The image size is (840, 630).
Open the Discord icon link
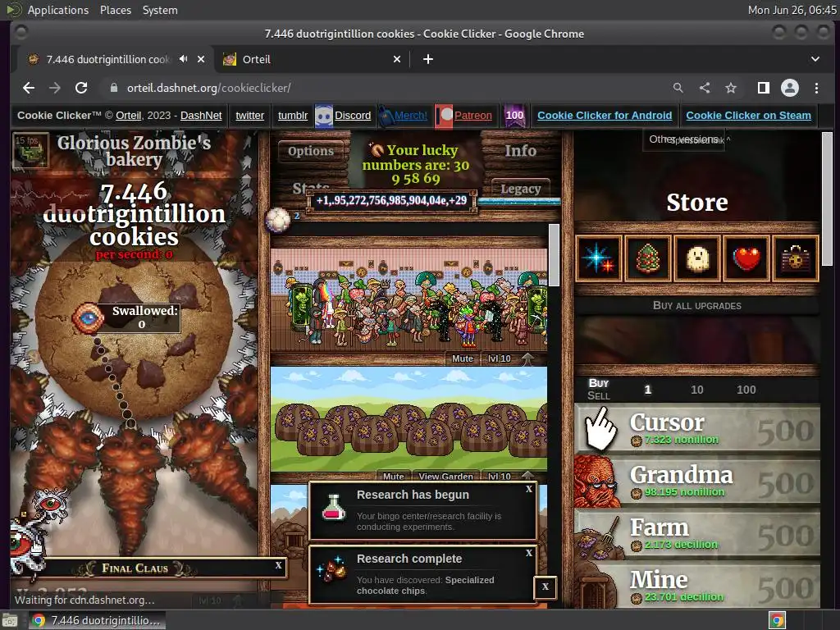(x=323, y=116)
